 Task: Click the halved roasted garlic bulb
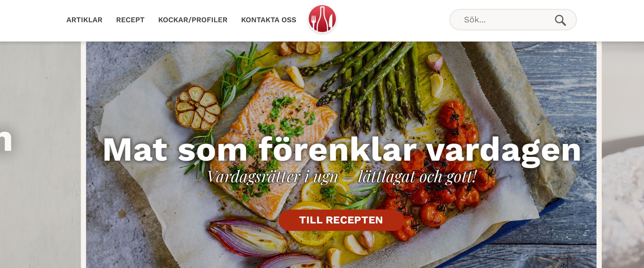(197, 108)
